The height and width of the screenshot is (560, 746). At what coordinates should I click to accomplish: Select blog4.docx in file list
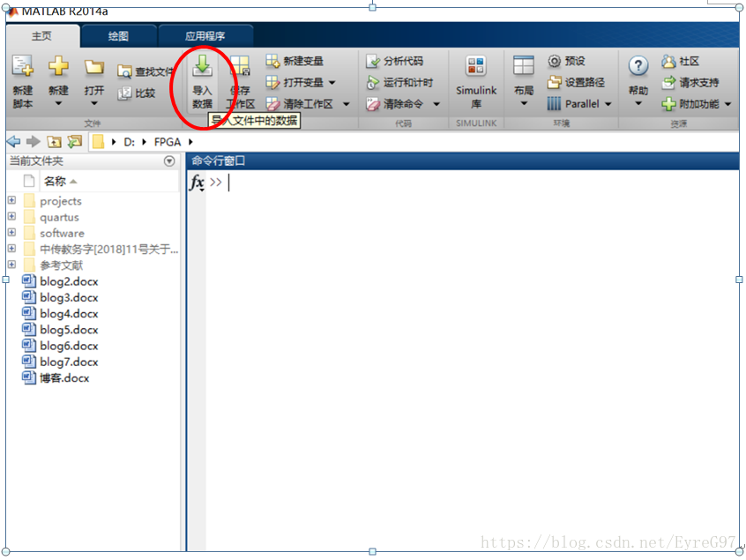(69, 314)
